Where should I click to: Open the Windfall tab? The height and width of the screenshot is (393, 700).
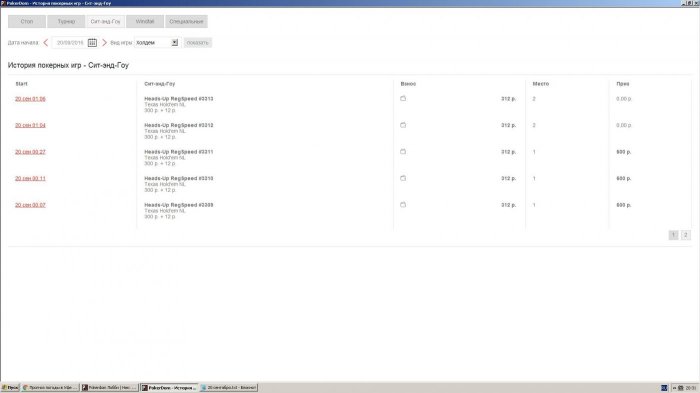[x=145, y=21]
